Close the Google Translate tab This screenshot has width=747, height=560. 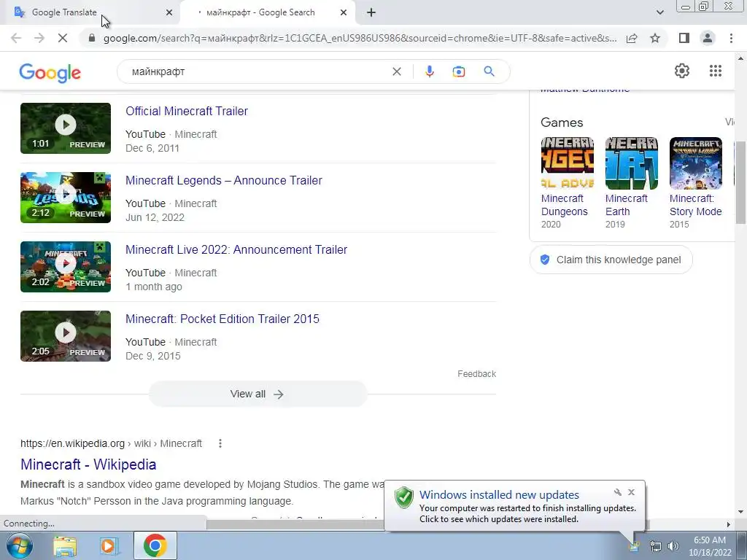[x=169, y=13]
